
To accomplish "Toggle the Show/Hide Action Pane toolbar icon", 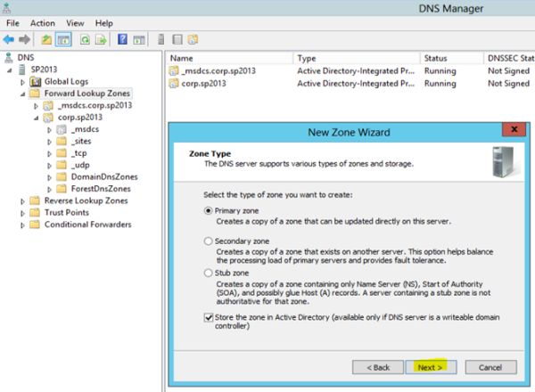I will 139,39.
